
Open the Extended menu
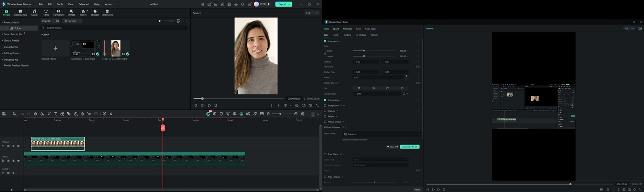tap(84, 4)
